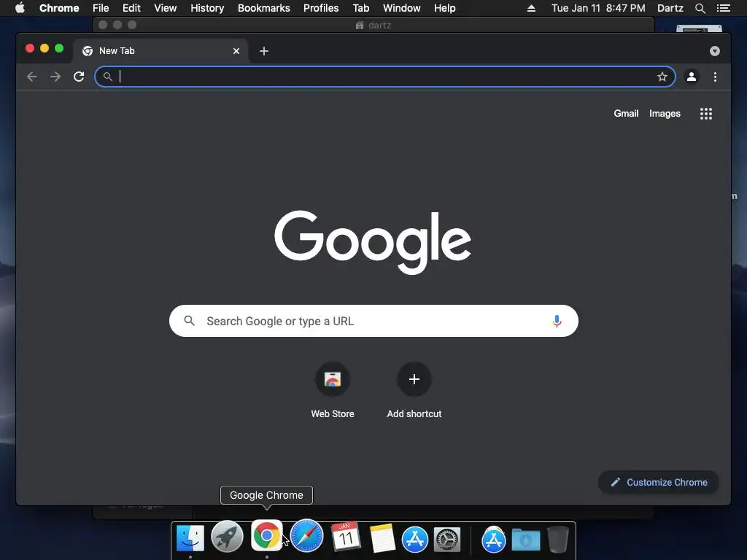The image size is (747, 560).
Task: Open the Google apps grid
Action: (x=706, y=114)
